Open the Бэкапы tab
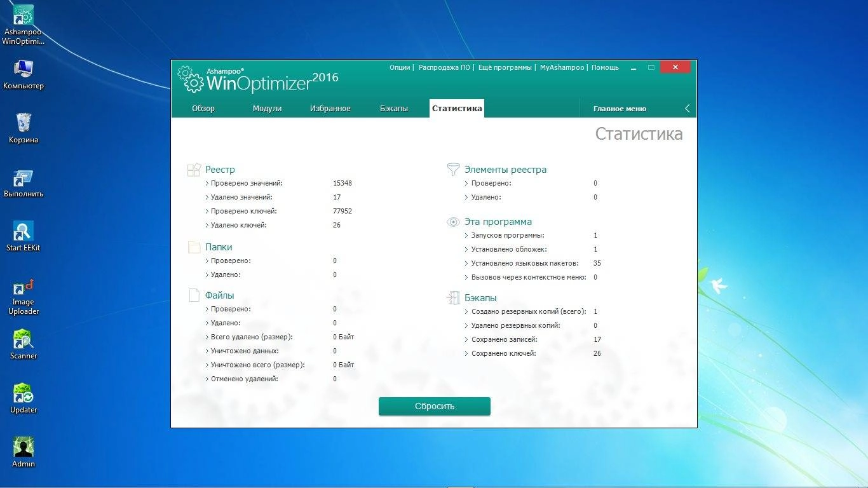The height and width of the screenshot is (488, 868). (x=394, y=109)
